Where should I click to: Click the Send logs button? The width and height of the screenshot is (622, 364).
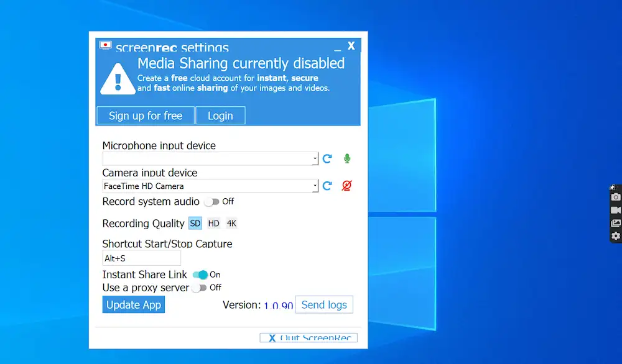click(324, 304)
